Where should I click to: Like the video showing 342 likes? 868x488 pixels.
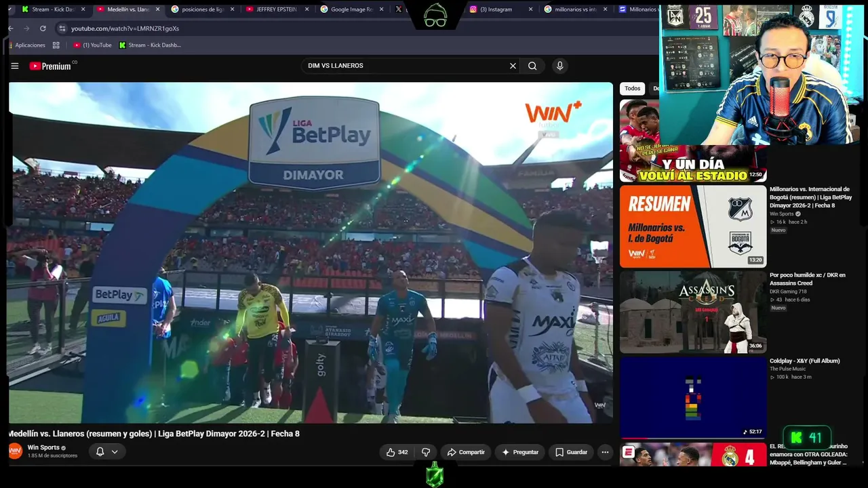[397, 452]
